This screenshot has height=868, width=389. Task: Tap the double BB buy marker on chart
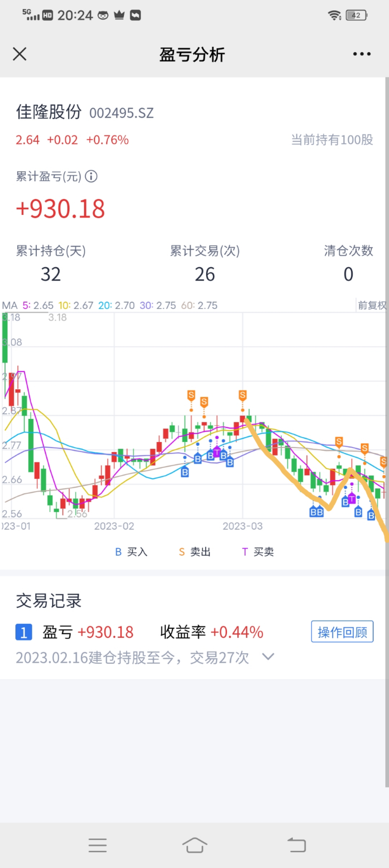coord(317,512)
